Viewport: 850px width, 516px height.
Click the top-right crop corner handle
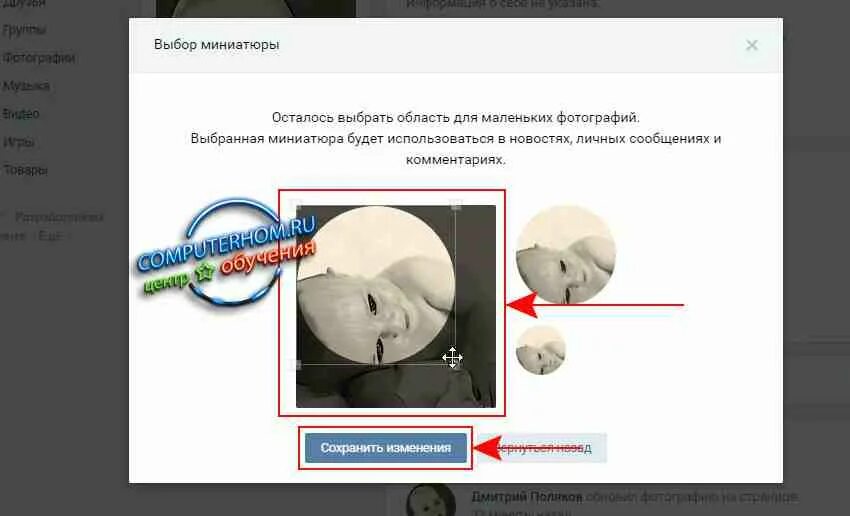(456, 205)
